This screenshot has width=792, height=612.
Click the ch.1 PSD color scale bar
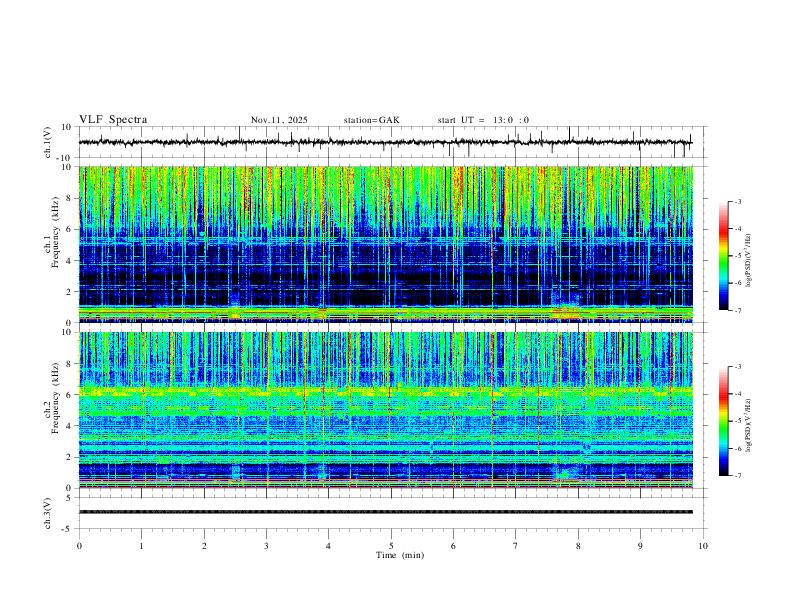pyautogui.click(x=724, y=256)
